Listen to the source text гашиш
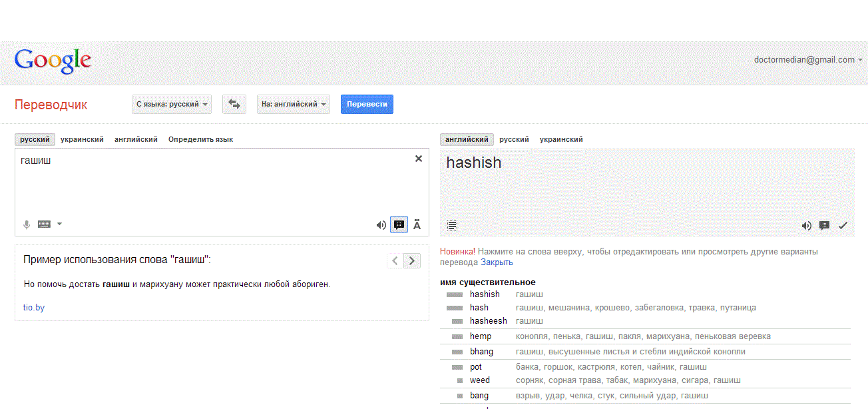This screenshot has height=409, width=868. click(381, 225)
